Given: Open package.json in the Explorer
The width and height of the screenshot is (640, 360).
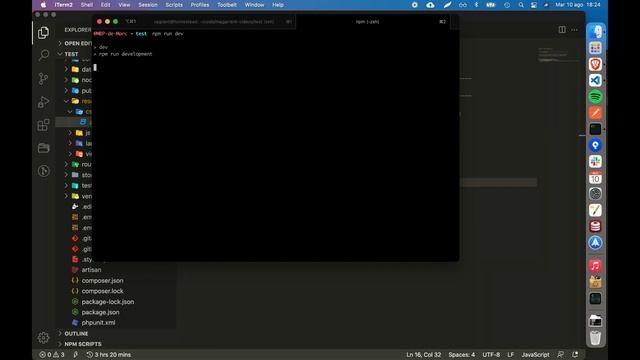Looking at the screenshot, I should click(x=100, y=312).
